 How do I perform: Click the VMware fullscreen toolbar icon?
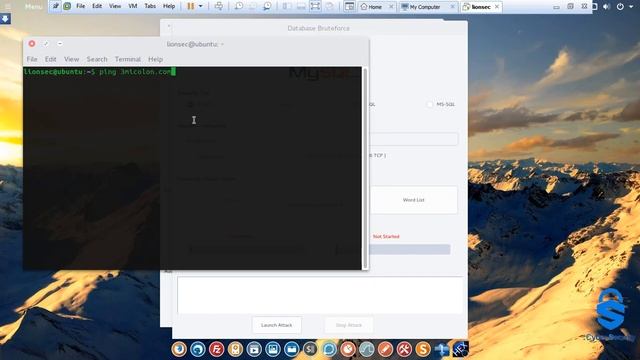click(x=315, y=6)
